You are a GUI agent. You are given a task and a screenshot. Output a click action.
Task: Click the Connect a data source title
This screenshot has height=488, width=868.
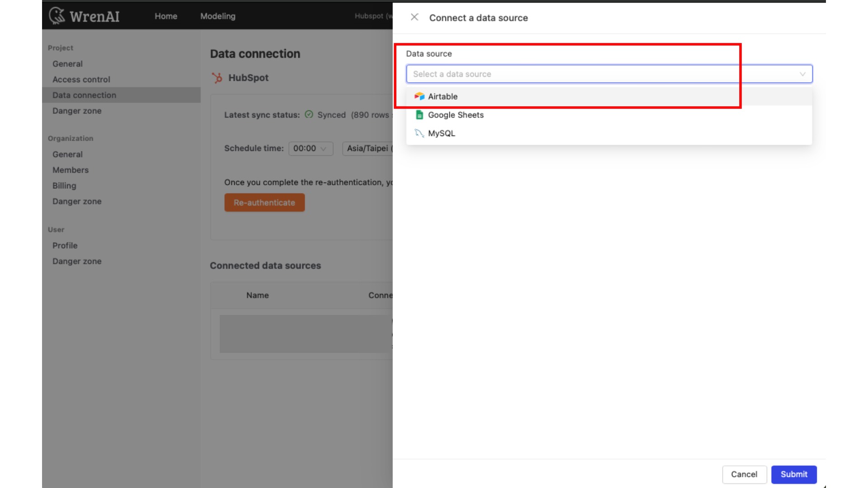pyautogui.click(x=478, y=18)
